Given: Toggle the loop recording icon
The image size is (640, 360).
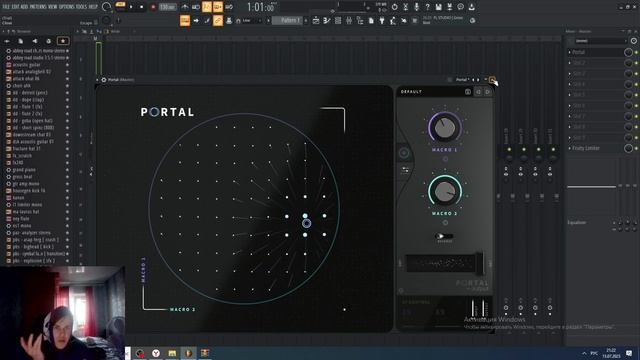Looking at the screenshot, I should 229,7.
